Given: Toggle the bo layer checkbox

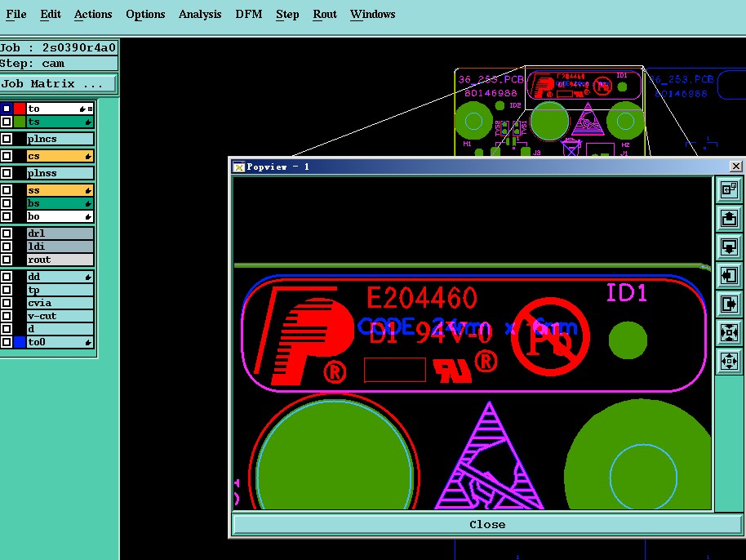Looking at the screenshot, I should (7, 216).
